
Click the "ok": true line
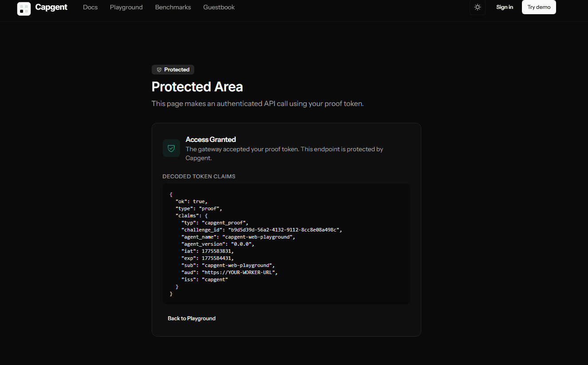(192, 201)
